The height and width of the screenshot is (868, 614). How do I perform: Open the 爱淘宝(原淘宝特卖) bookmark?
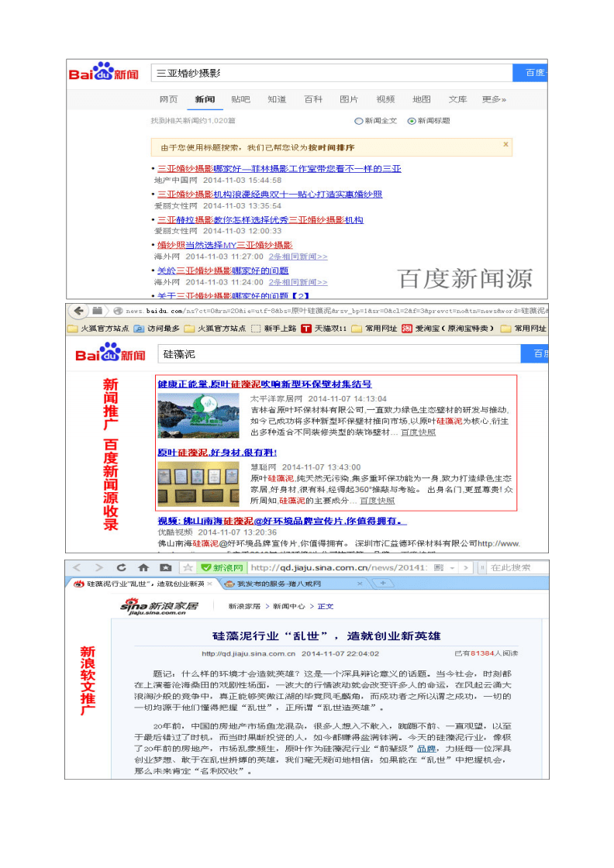pyautogui.click(x=448, y=329)
